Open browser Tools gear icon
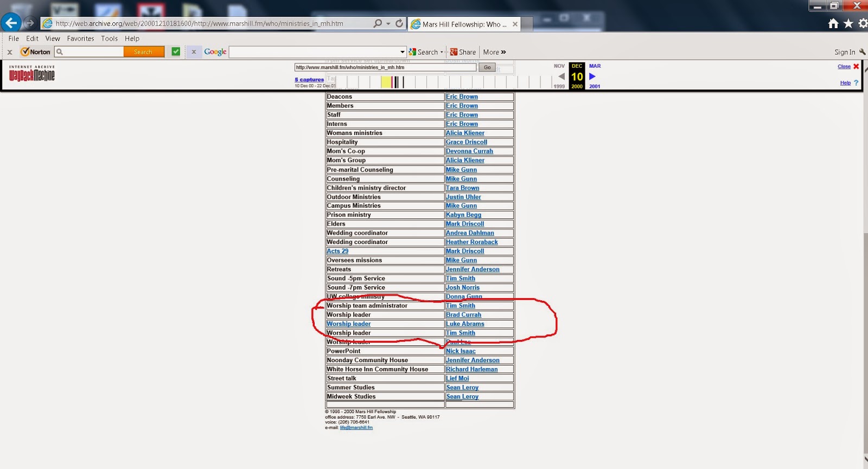868x469 pixels. click(863, 23)
